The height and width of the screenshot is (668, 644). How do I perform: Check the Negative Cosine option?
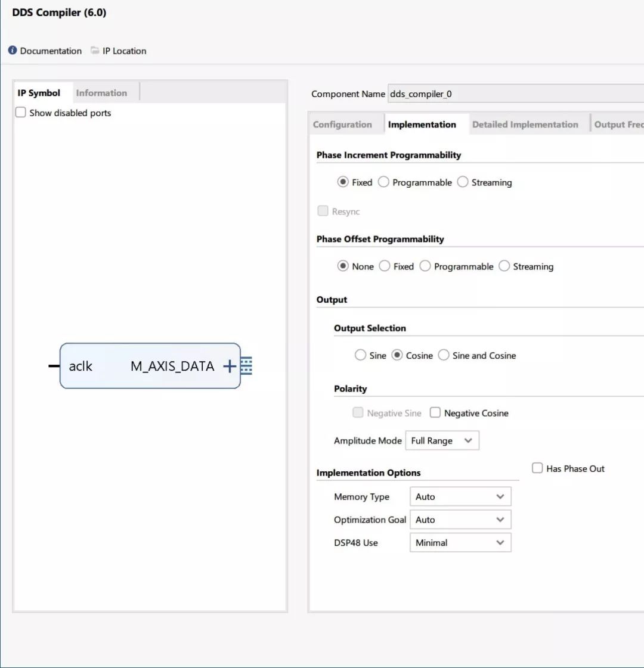pyautogui.click(x=435, y=413)
